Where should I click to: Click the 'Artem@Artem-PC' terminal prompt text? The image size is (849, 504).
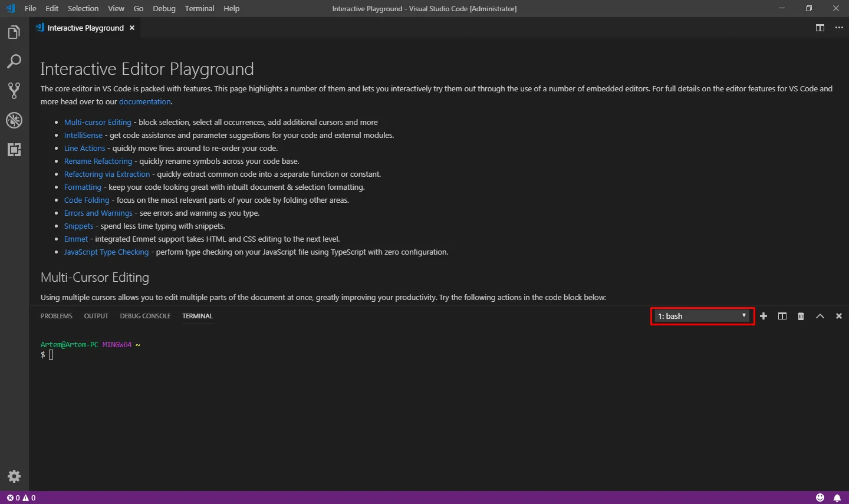[70, 345]
